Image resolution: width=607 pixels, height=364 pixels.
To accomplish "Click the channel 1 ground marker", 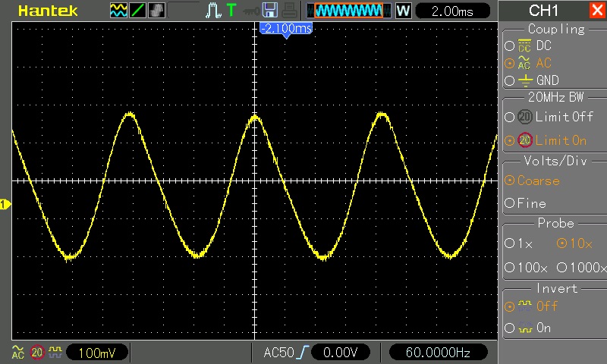I will click(5, 205).
